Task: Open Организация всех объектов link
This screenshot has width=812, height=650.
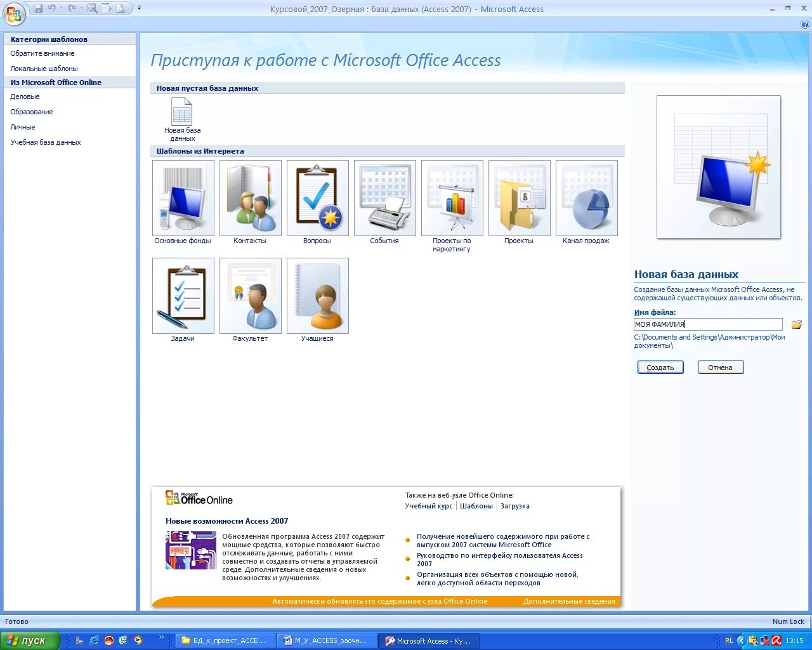Action: tap(497, 578)
